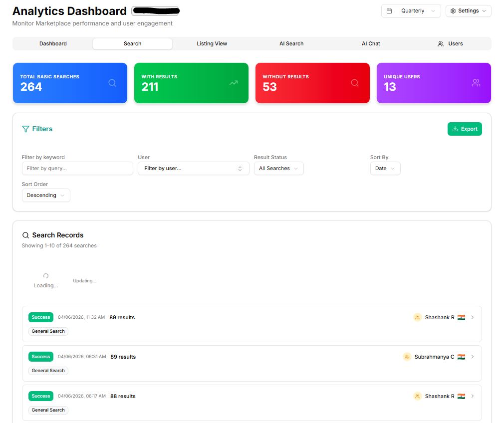Screen dimensions: 504x423
Task: Click the India flag in the 11:32 AM record
Action: (x=461, y=317)
